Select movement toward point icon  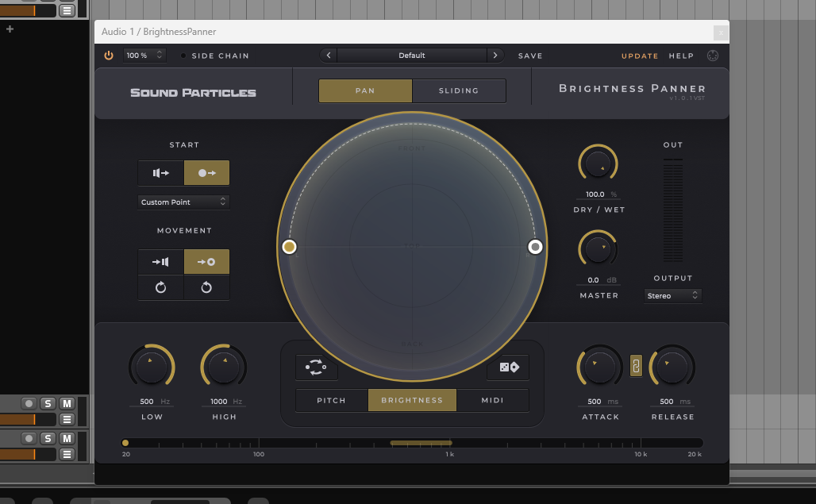pyautogui.click(x=206, y=262)
